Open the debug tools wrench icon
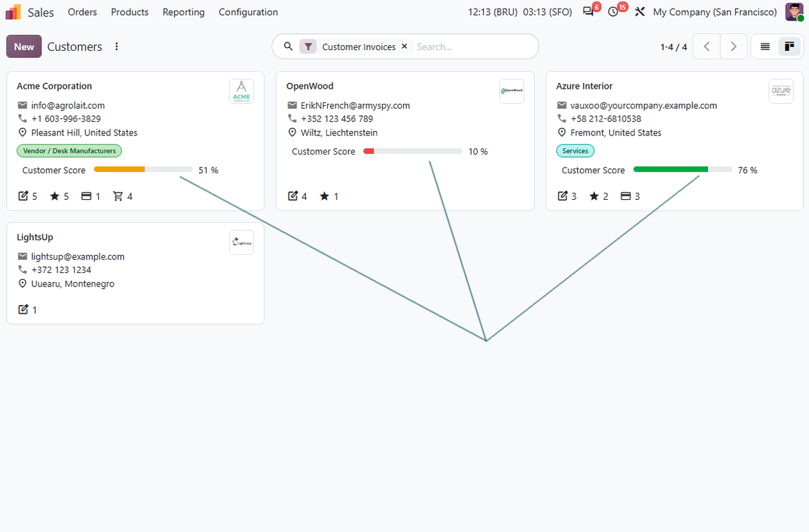This screenshot has width=809, height=532. tap(640, 11)
